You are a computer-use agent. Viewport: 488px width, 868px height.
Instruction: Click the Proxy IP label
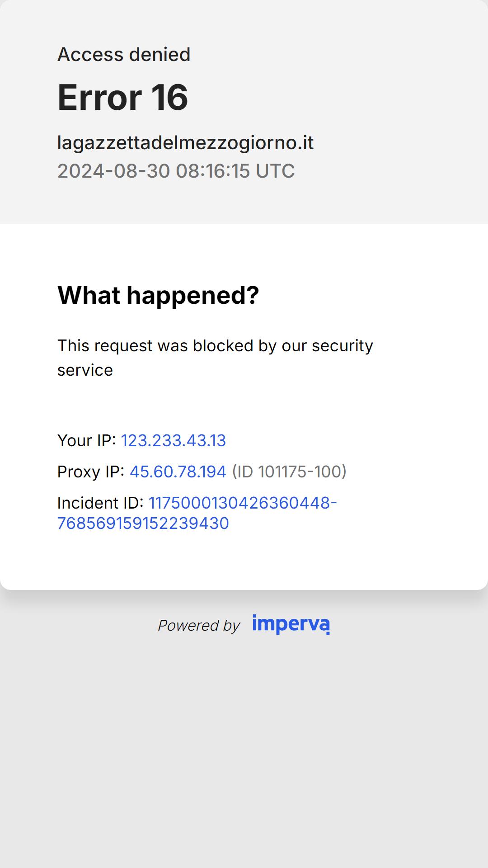pos(91,472)
